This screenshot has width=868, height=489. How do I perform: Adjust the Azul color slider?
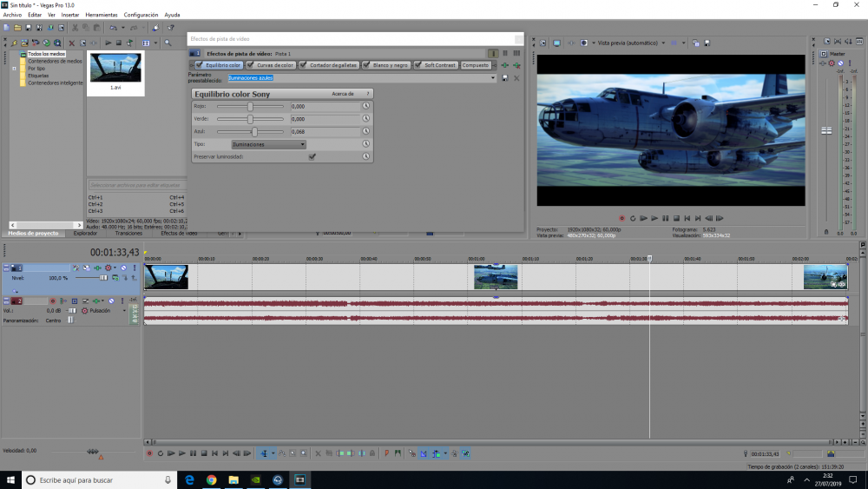tap(254, 132)
